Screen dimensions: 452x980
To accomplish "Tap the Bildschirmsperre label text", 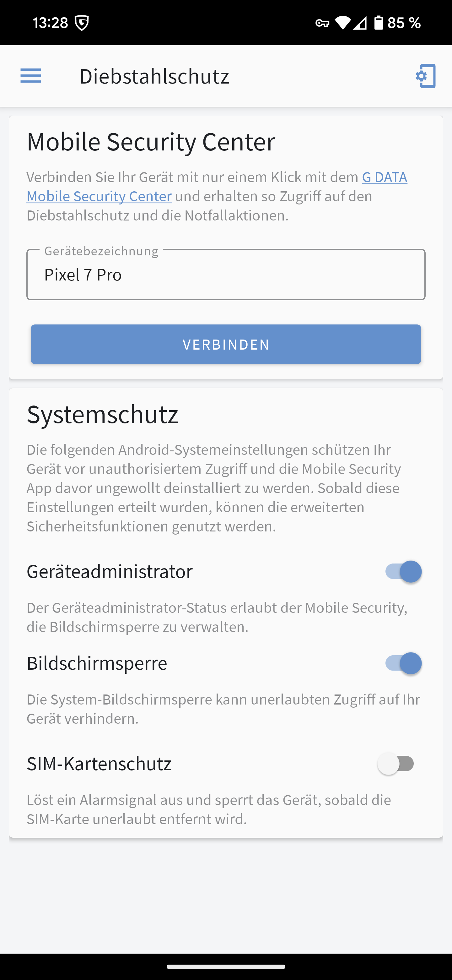I will [x=97, y=663].
